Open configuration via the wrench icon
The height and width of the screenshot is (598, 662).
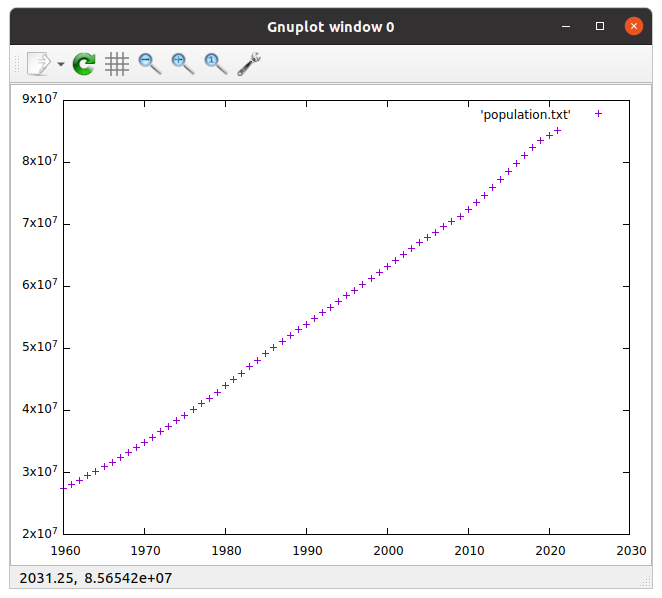249,64
